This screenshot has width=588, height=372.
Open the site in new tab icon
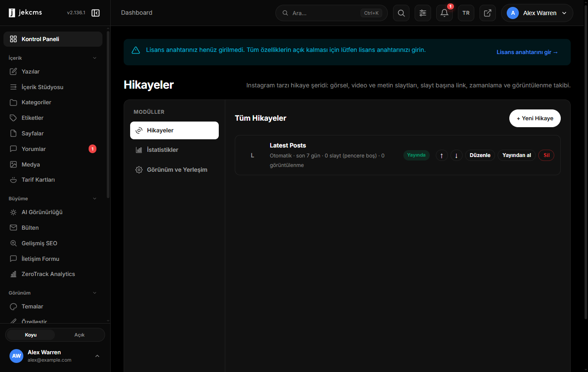pos(488,13)
